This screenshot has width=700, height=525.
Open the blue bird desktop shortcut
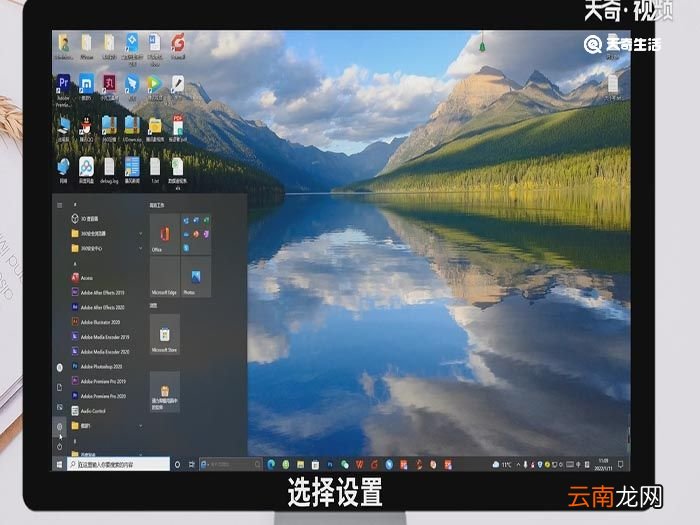coord(132,88)
